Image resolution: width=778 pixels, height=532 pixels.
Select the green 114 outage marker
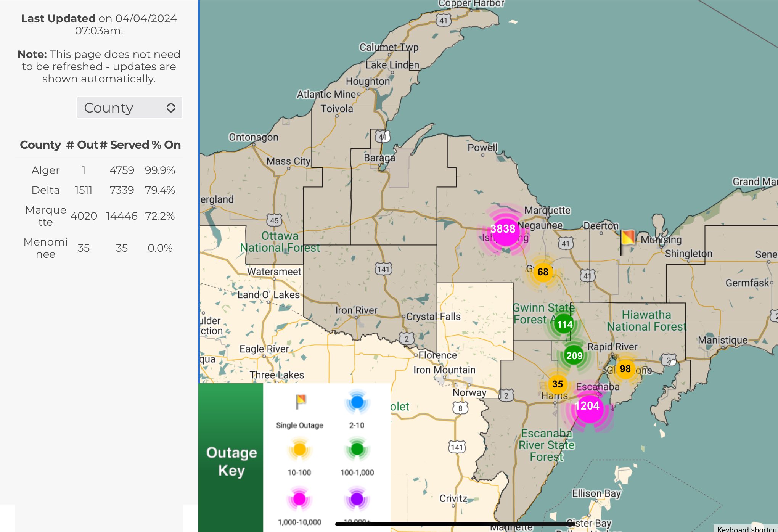(x=564, y=325)
